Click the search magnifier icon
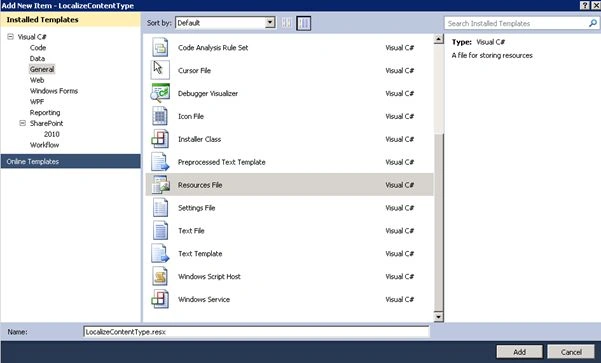 point(592,23)
